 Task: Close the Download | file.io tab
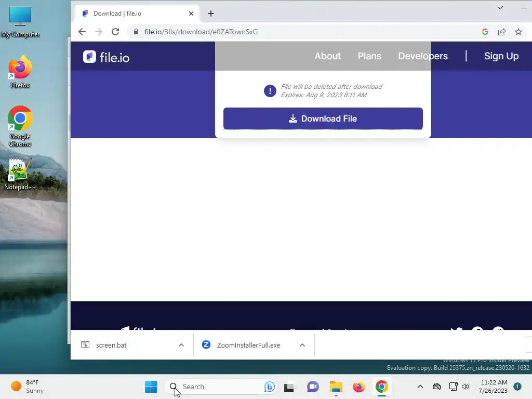pos(191,14)
